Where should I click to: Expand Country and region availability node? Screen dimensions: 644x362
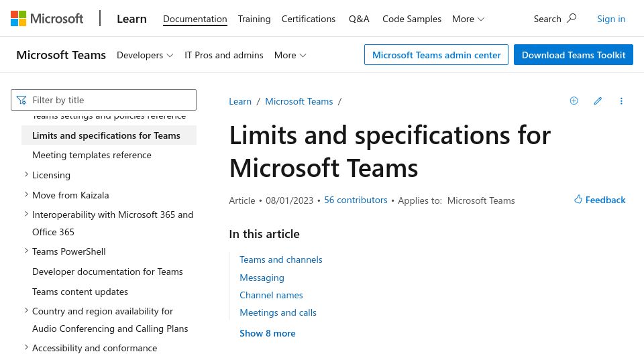(x=26, y=310)
